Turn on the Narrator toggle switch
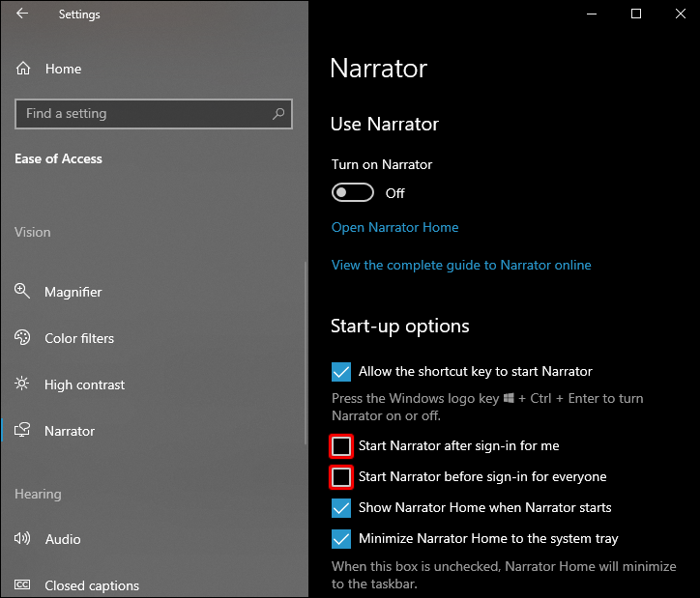The height and width of the screenshot is (598, 700). (x=353, y=193)
